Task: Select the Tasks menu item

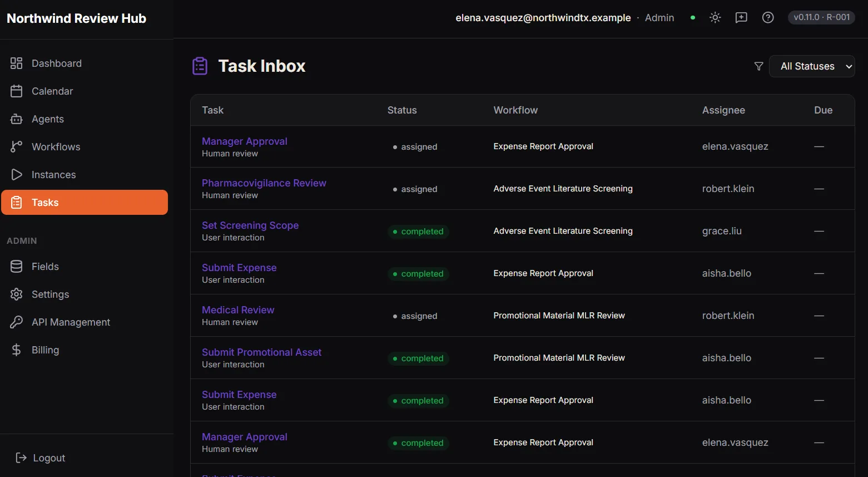Action: pyautogui.click(x=85, y=203)
